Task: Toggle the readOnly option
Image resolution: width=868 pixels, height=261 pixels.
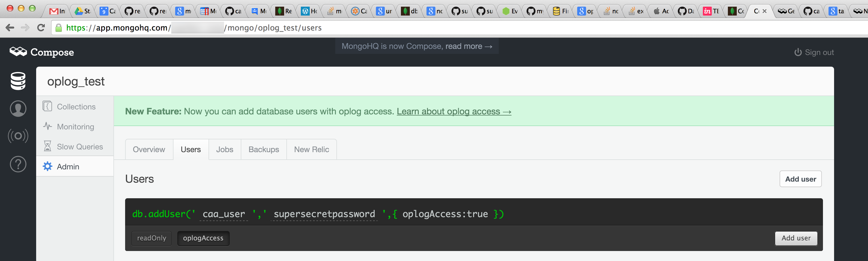Action: pos(152,238)
